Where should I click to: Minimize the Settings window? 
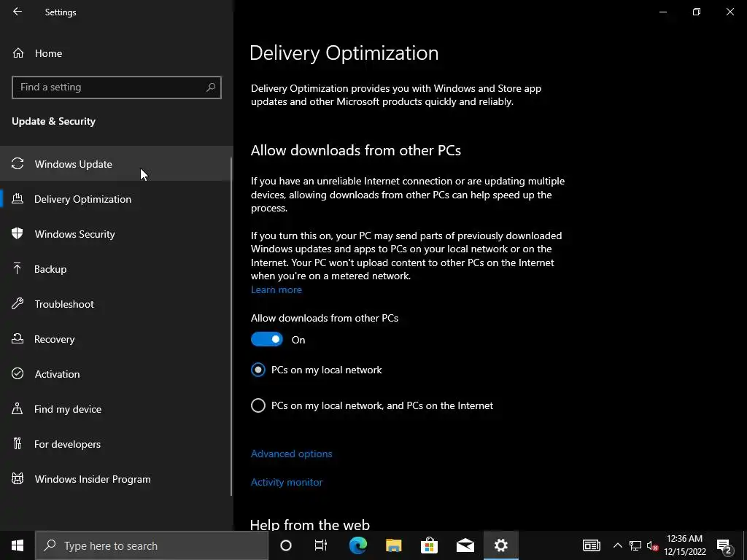point(662,12)
